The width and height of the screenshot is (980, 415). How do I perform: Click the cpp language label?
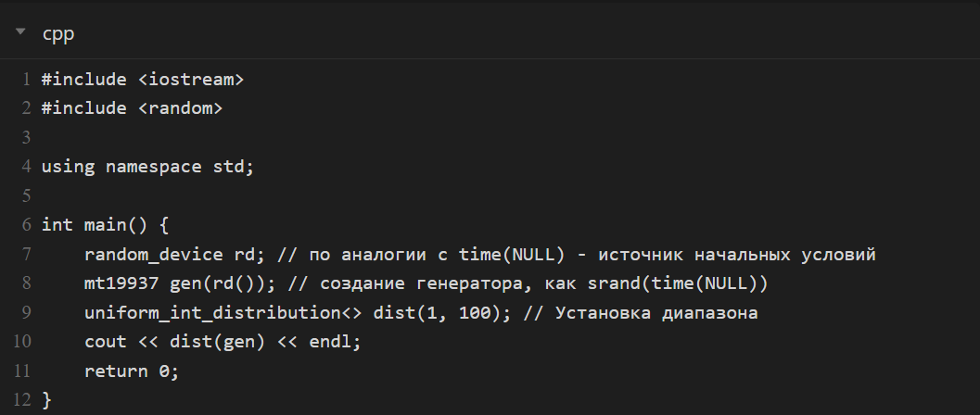pos(58,34)
